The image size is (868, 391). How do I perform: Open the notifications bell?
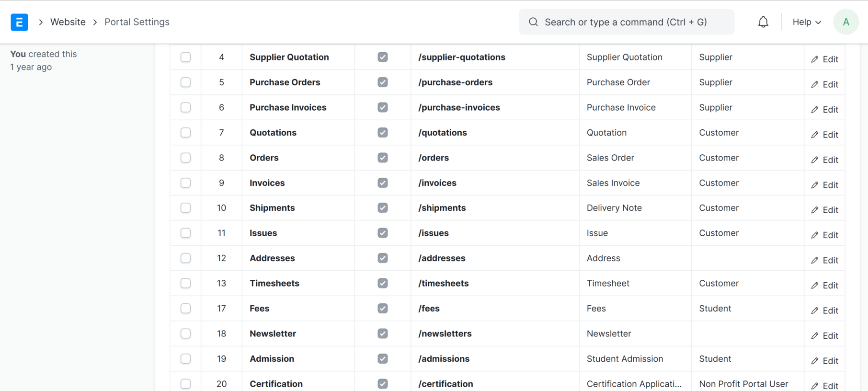point(763,22)
